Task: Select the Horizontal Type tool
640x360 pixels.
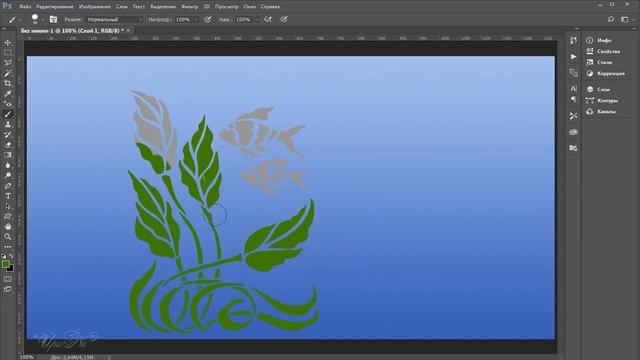Action: (x=8, y=196)
